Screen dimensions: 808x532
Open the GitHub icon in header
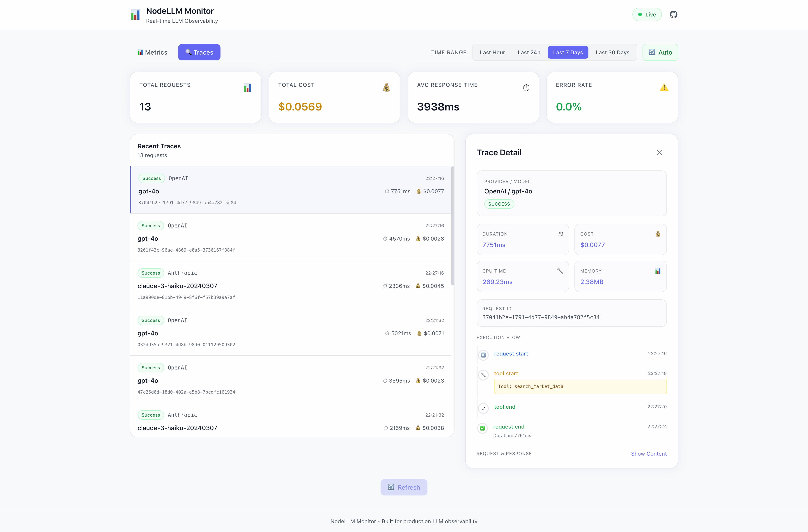point(674,14)
